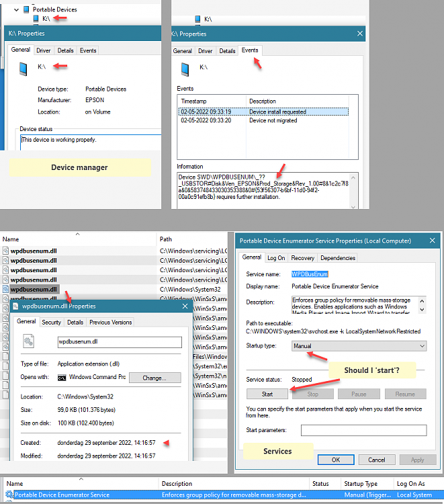Screen dimensions: 444x504
Task: Open Events tab in left K:\ Properties
Action: 88,50
